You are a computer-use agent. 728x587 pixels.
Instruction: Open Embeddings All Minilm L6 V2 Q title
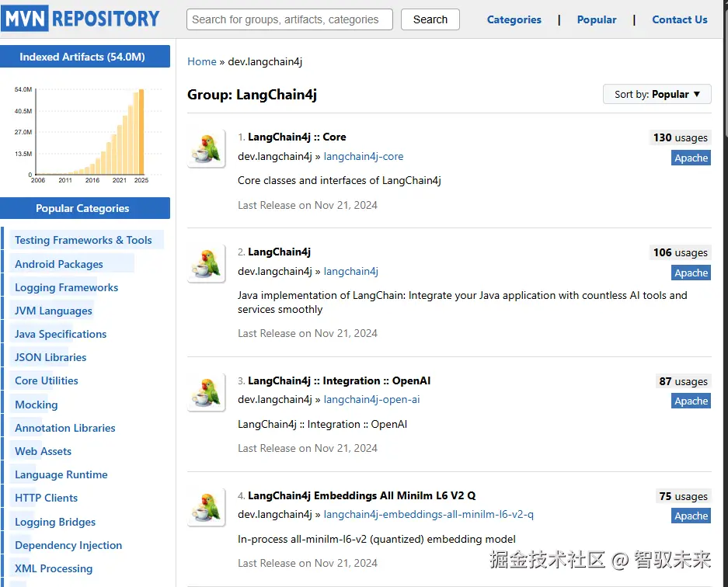[362, 495]
